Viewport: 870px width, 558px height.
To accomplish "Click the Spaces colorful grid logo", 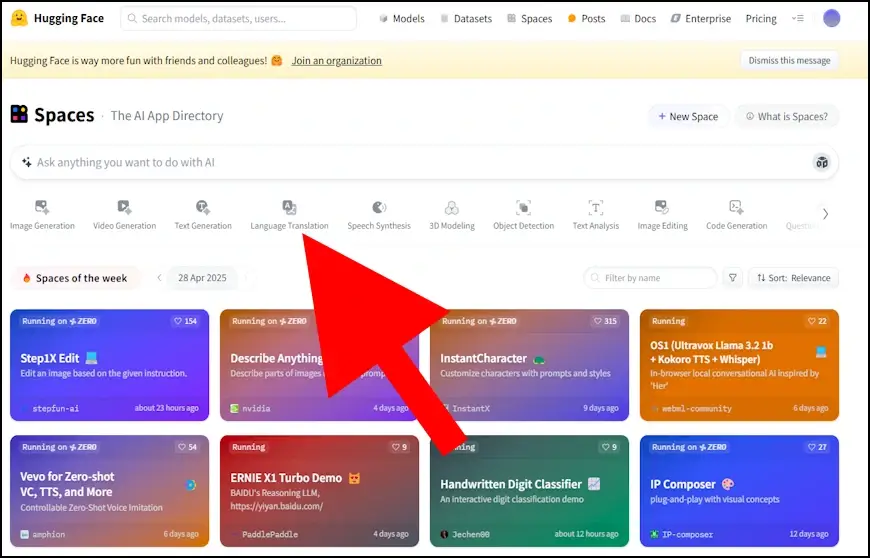I will click(19, 114).
